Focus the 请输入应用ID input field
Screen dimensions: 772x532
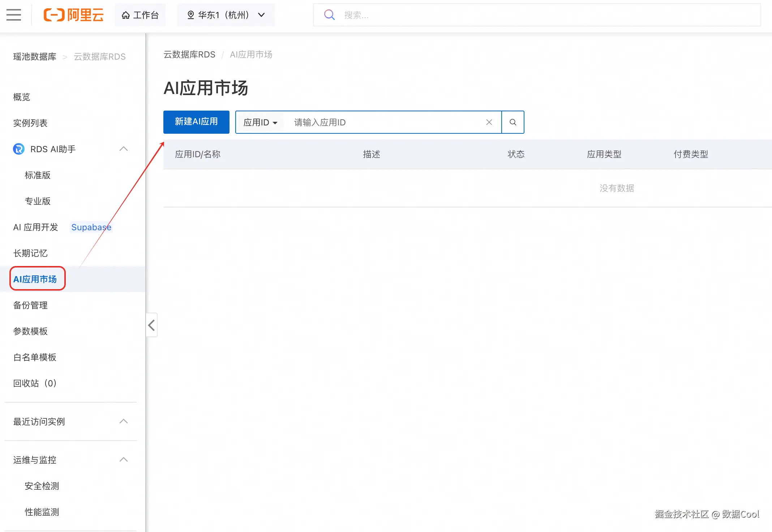point(383,122)
